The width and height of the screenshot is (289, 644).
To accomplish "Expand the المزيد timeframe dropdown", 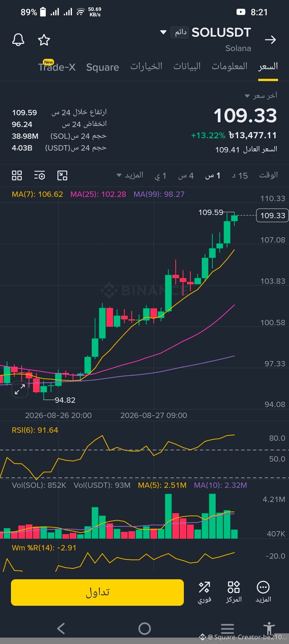I will pyautogui.click(x=130, y=175).
